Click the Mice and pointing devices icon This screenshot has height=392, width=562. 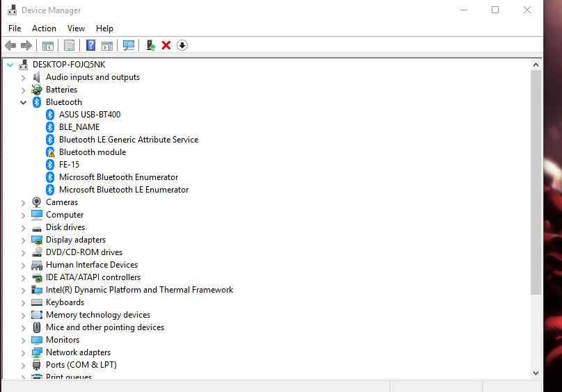pos(37,327)
